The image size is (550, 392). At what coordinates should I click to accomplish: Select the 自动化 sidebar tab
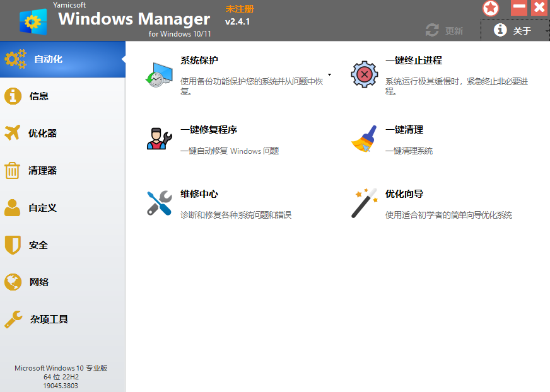63,59
